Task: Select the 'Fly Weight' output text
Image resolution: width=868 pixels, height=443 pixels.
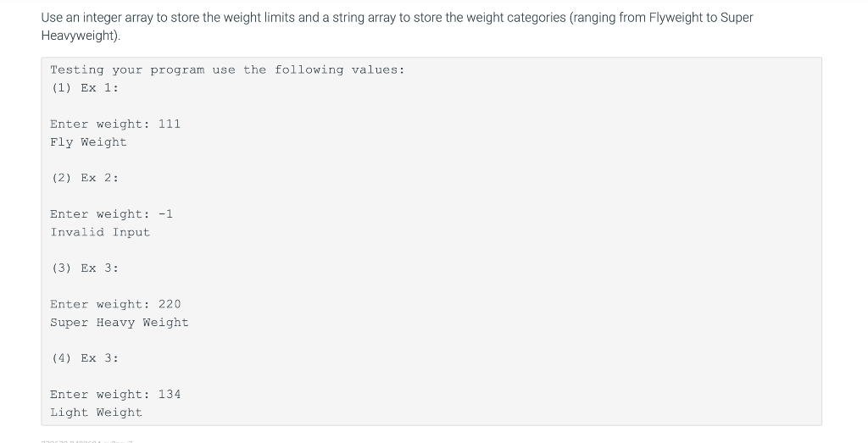Action: click(x=88, y=142)
